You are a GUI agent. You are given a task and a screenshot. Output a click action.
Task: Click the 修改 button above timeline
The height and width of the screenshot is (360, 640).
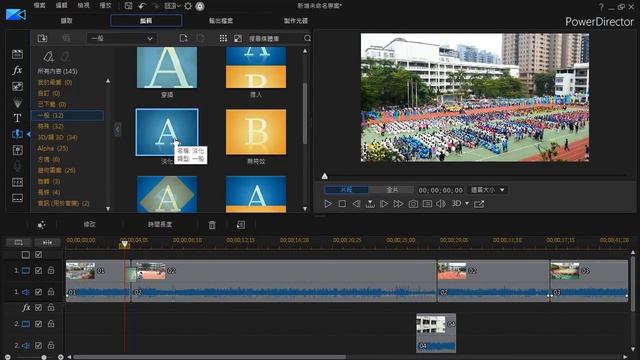click(x=89, y=224)
